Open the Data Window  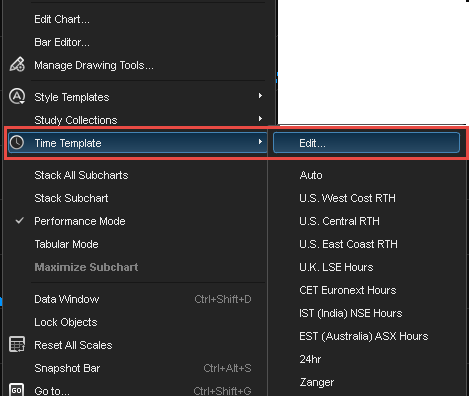click(67, 299)
